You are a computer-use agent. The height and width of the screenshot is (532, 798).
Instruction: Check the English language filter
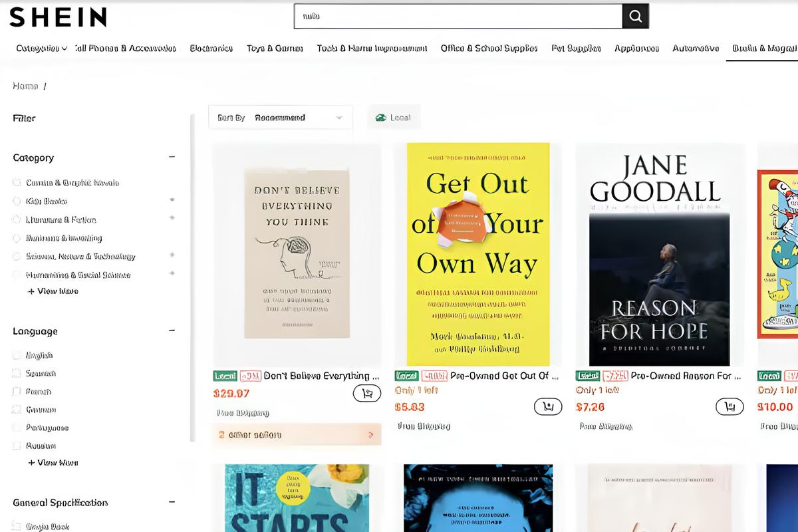point(17,355)
